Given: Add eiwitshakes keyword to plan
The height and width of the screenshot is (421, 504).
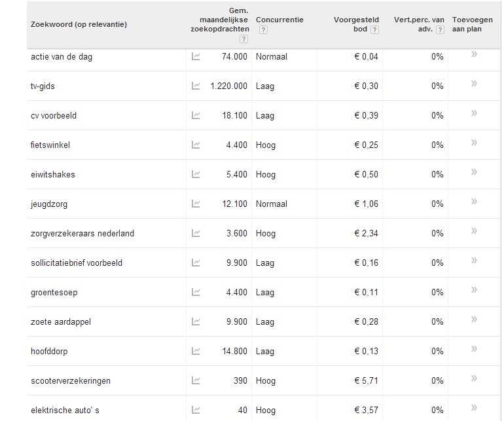Looking at the screenshot, I should point(474,172).
